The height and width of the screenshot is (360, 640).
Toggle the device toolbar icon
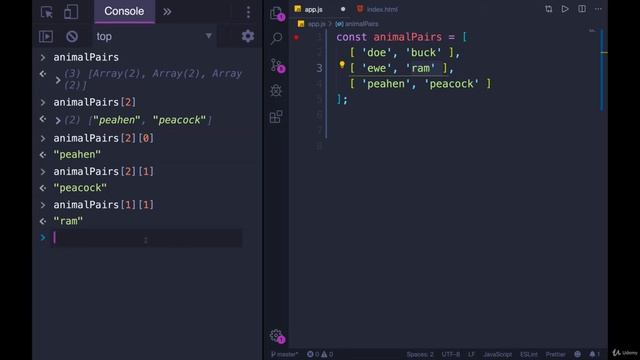click(x=71, y=12)
